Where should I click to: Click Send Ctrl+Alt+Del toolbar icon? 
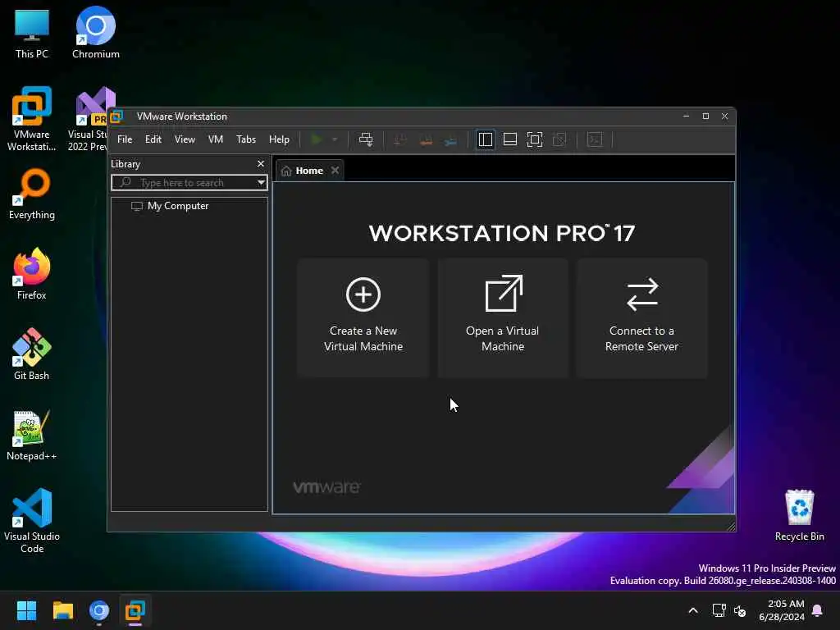366,139
